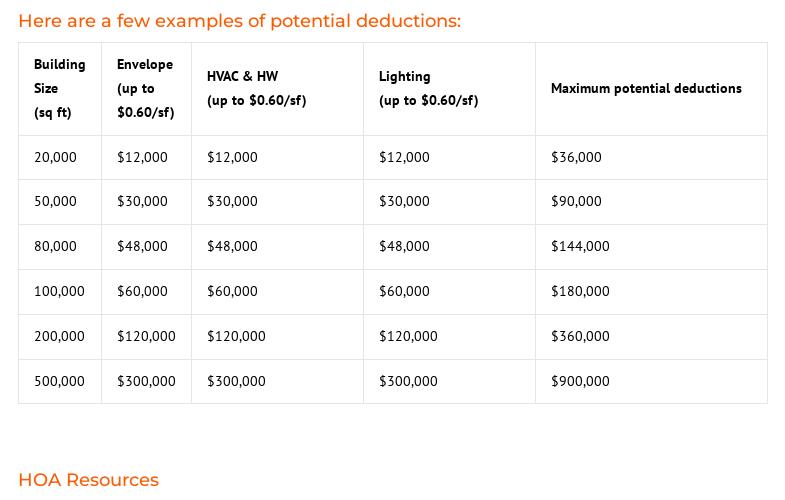785x500 pixels.
Task: Click the 500,000 building size cell
Action: [x=60, y=381]
